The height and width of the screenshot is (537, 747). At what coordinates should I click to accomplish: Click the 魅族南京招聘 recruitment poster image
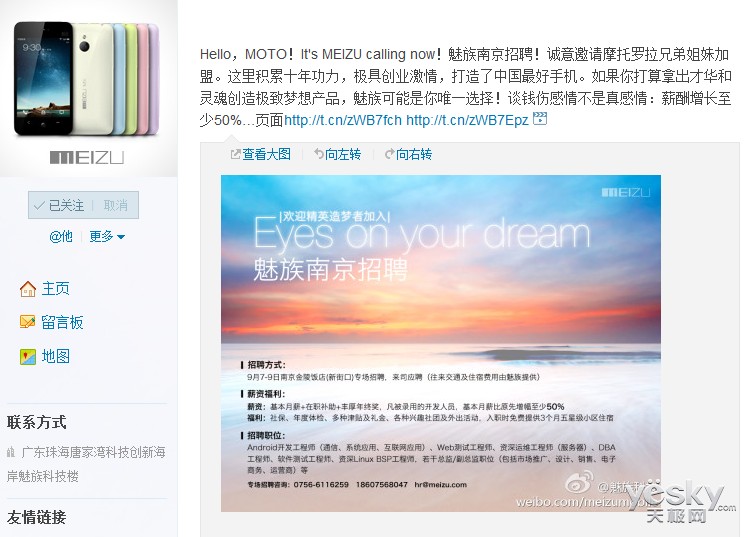(441, 344)
